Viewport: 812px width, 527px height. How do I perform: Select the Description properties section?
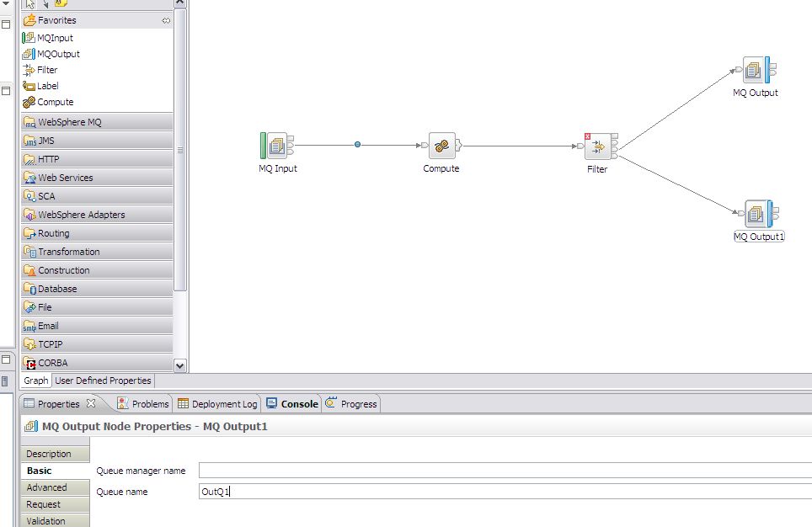click(x=56, y=454)
